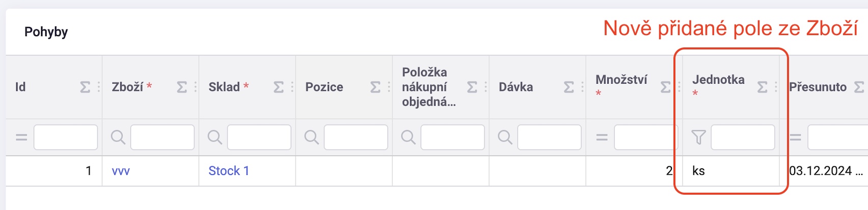Open the vvv goods link
The width and height of the screenshot is (868, 210).
(121, 171)
